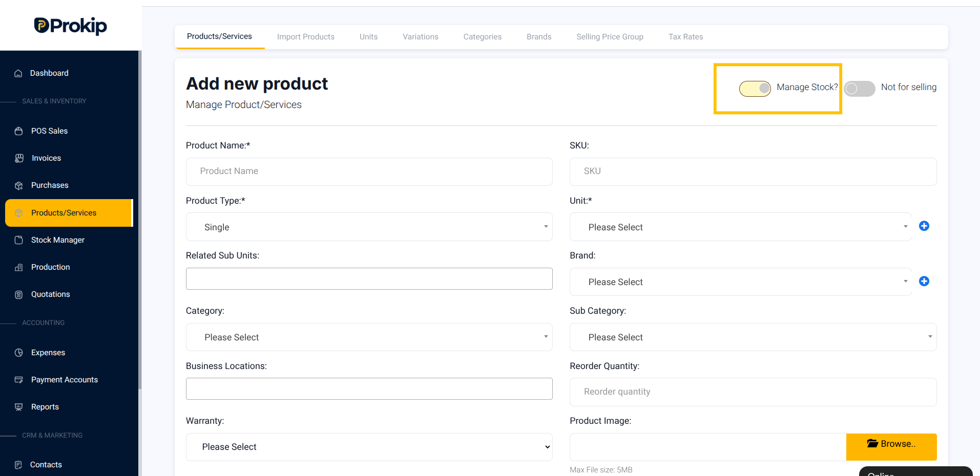Click the Expenses pie chart icon
The width and height of the screenshot is (980, 476).
click(19, 353)
